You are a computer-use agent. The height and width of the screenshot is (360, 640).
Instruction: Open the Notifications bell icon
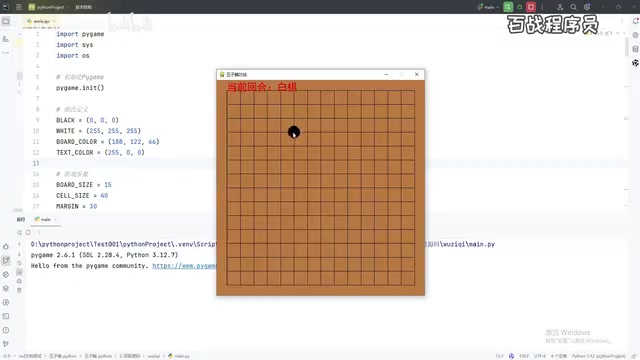[635, 21]
